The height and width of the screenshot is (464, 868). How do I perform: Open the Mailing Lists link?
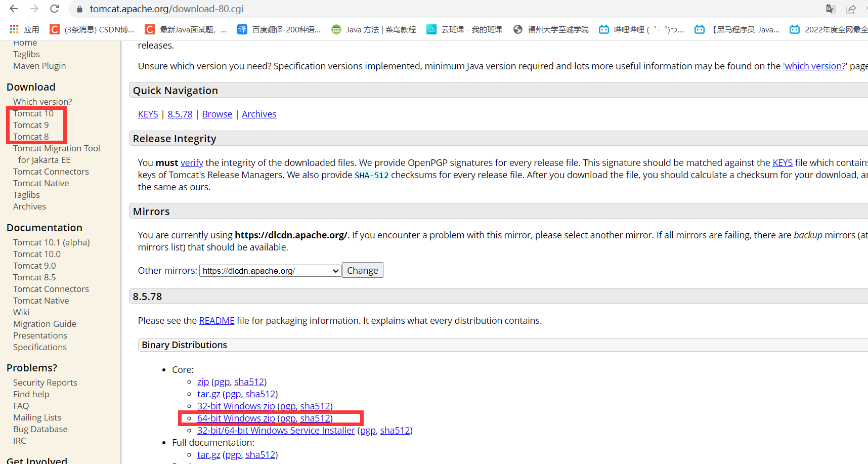[37, 417]
